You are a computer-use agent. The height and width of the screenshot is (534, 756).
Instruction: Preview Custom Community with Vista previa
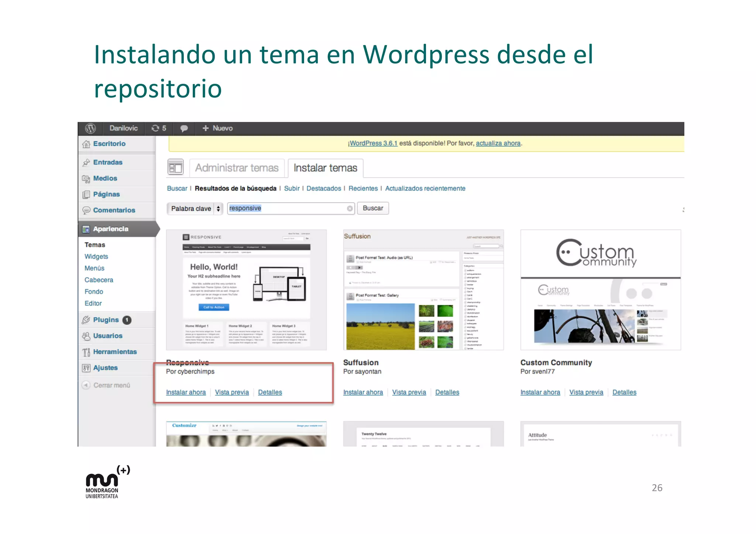pyautogui.click(x=586, y=392)
